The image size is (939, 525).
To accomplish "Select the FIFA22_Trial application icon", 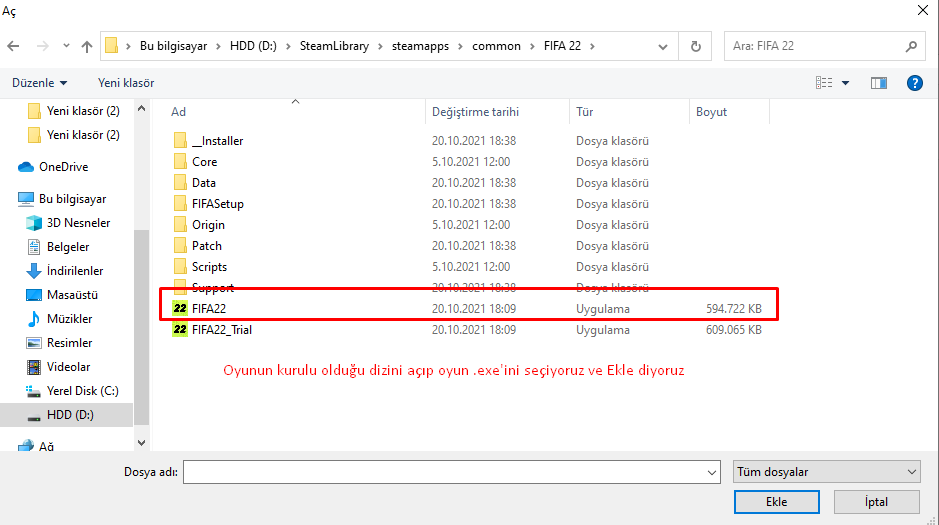I will (180, 329).
